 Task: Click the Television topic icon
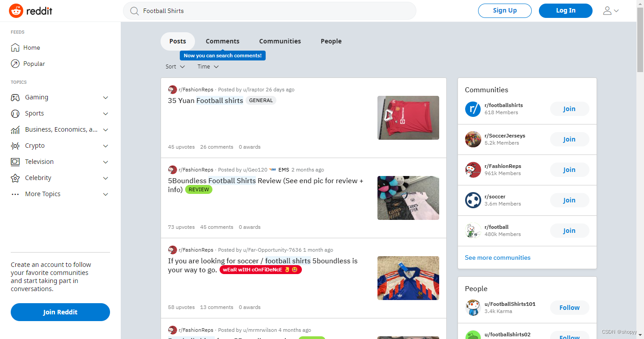pos(15,162)
